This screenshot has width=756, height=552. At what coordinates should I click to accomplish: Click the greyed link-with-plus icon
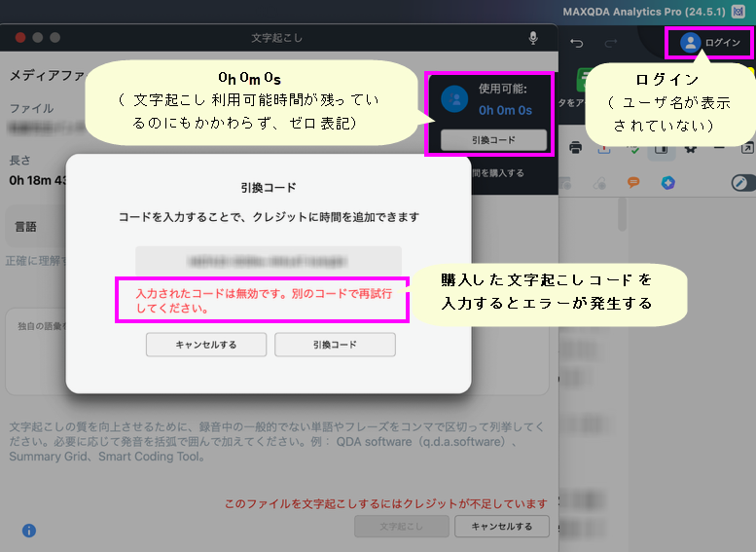pos(599,183)
